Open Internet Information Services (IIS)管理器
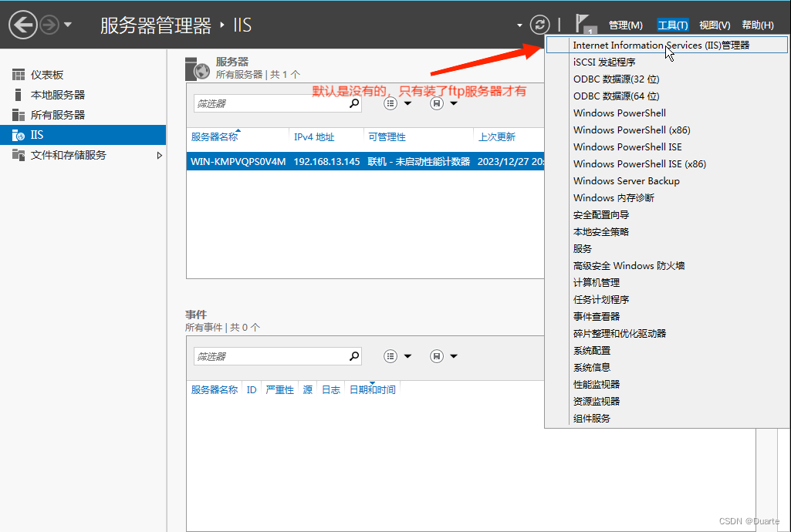This screenshot has width=791, height=532. pos(667,45)
